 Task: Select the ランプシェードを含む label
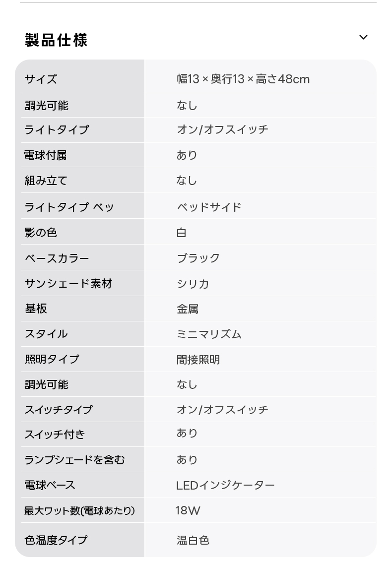[75, 460]
